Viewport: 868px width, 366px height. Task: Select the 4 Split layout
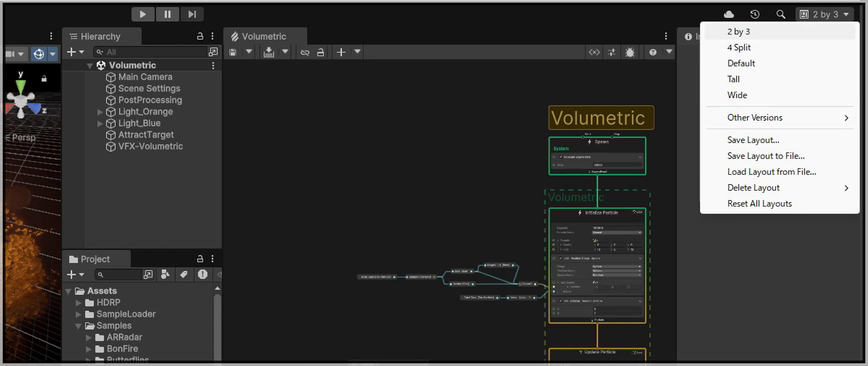pos(739,47)
